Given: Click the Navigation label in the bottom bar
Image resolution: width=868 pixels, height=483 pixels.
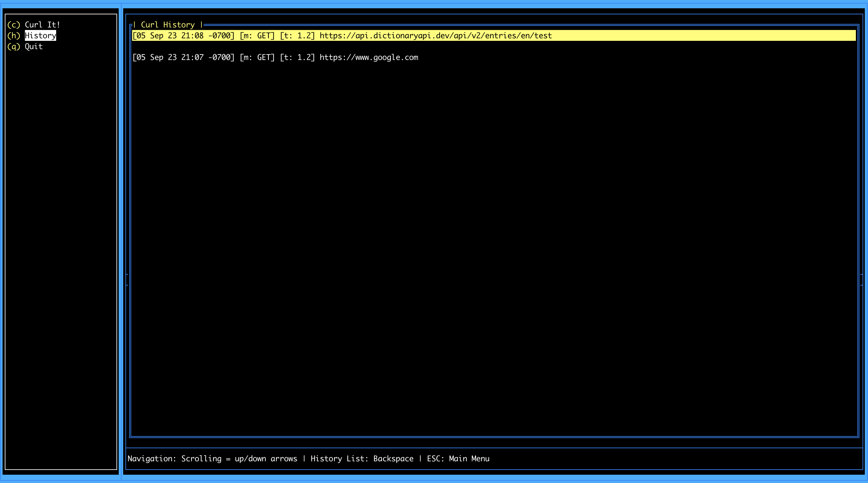Looking at the screenshot, I should click(x=152, y=459).
